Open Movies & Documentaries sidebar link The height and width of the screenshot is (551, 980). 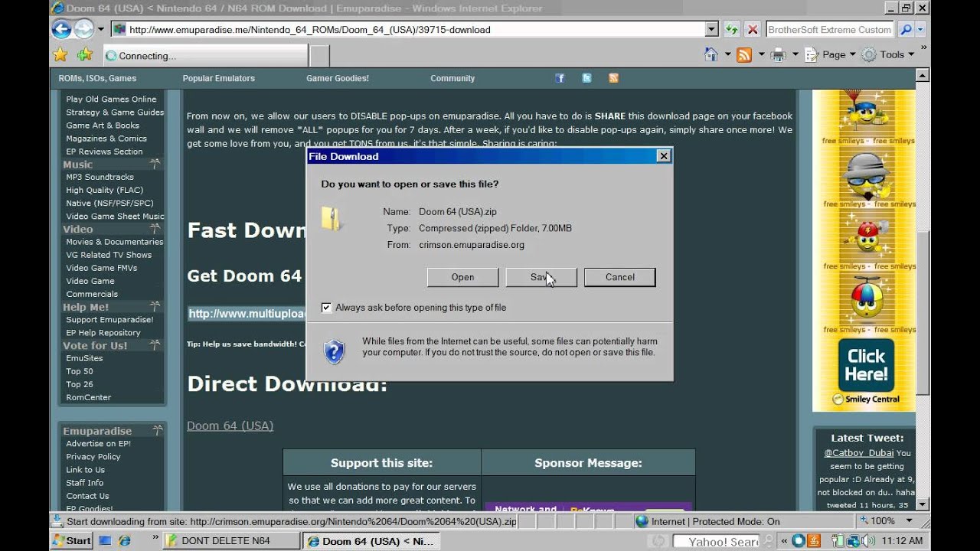tap(114, 242)
